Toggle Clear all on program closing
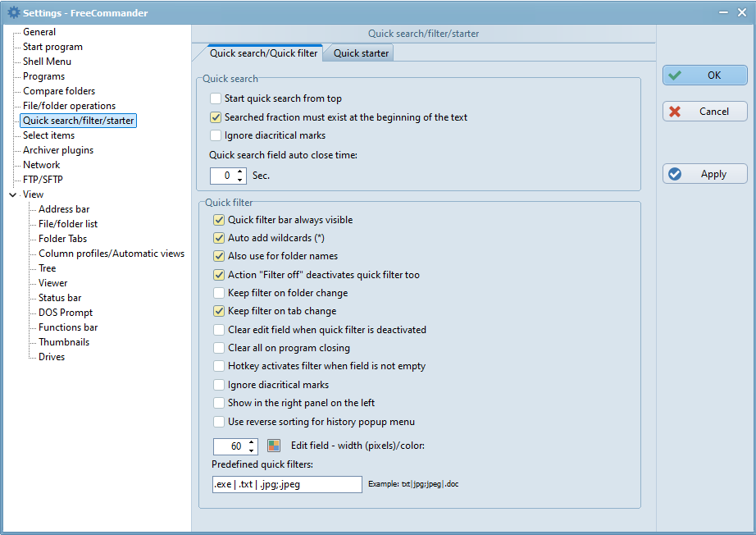Viewport: 756px width, 535px height. 219,348
